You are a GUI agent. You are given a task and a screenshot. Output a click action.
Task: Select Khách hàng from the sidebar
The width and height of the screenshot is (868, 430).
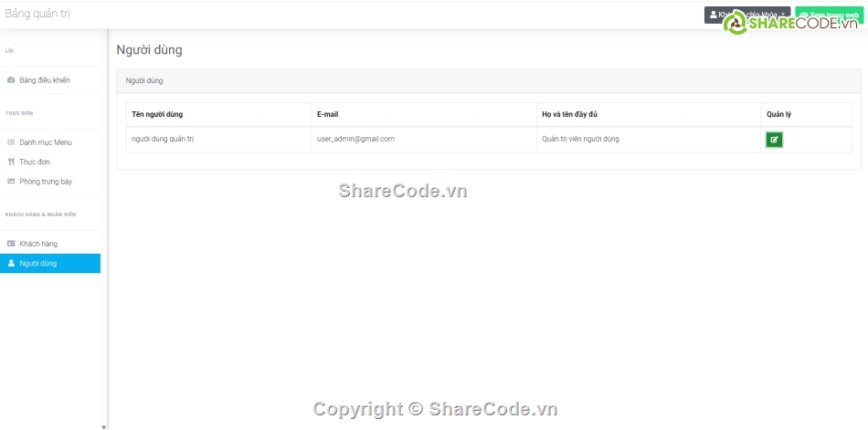click(38, 244)
